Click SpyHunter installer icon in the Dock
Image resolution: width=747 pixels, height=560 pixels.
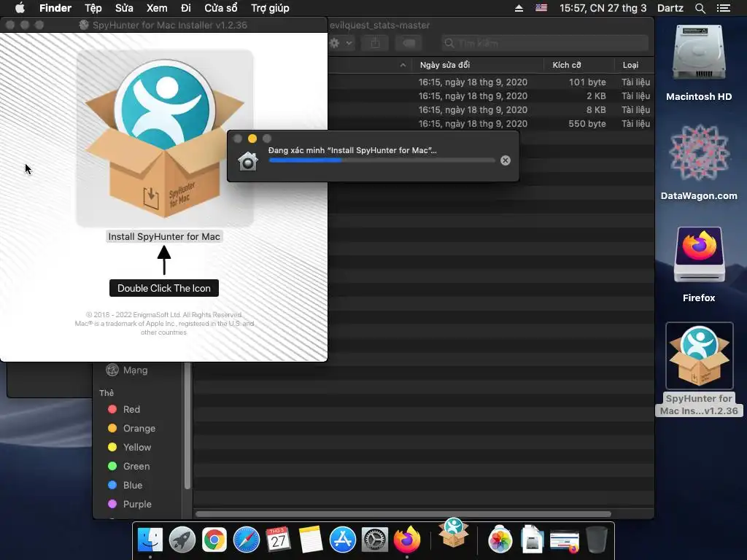tap(454, 533)
